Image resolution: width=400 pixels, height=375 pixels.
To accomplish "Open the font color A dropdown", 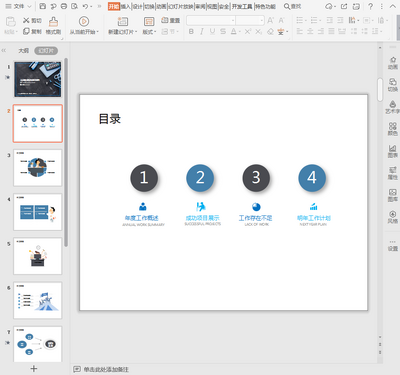I will pyautogui.click(x=240, y=32).
